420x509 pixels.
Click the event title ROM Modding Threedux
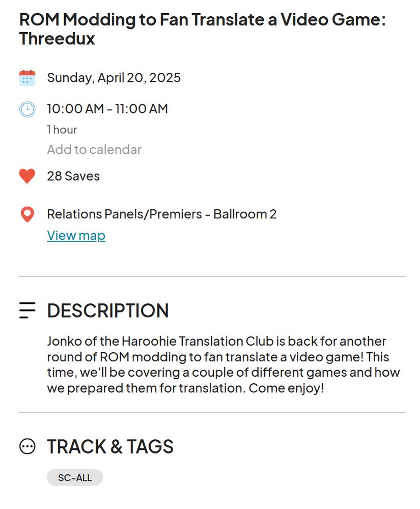click(202, 29)
